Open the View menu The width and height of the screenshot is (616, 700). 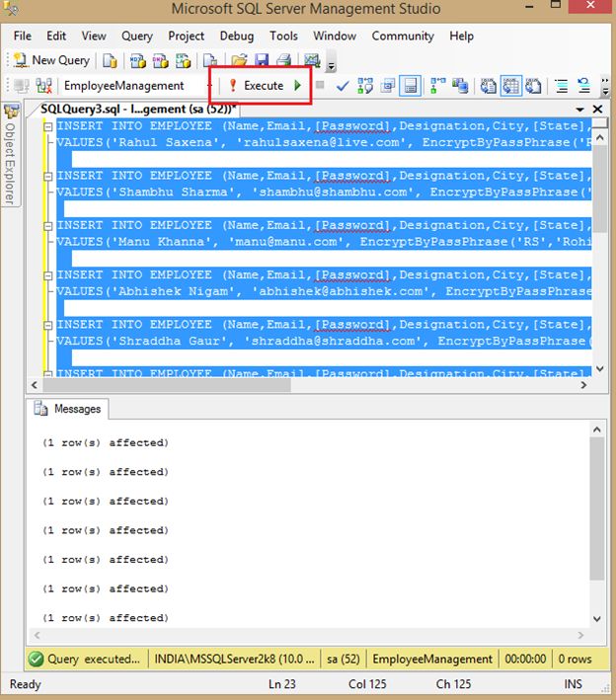[x=94, y=36]
